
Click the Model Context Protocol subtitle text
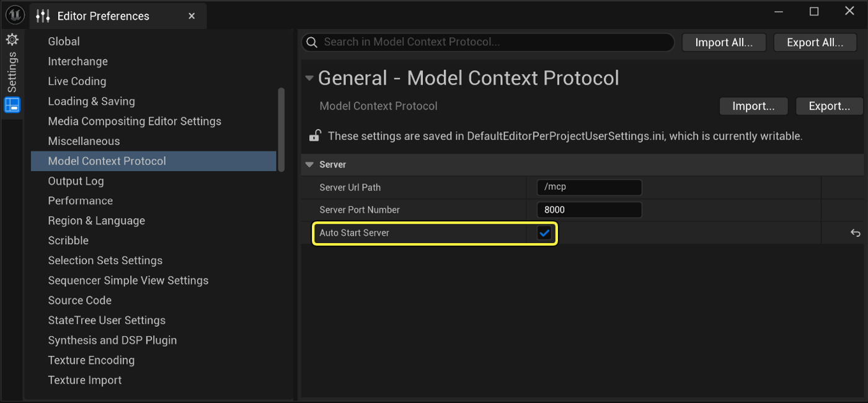point(378,106)
